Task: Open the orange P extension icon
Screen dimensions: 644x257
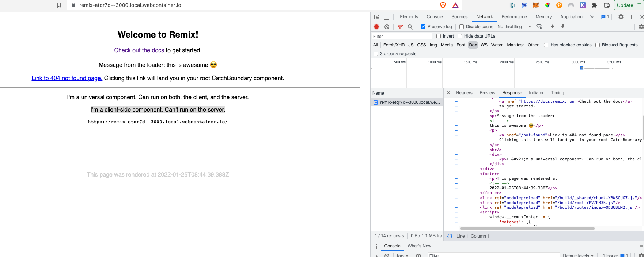Action: (x=559, y=5)
